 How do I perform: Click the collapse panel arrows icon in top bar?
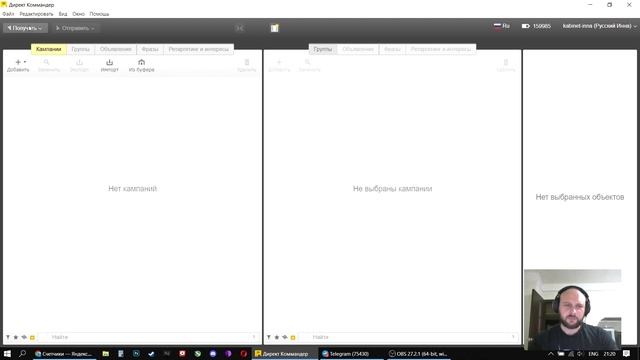click(240, 28)
